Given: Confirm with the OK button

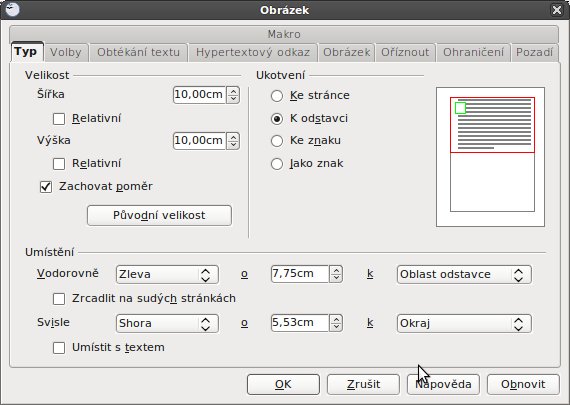Looking at the screenshot, I should point(283,384).
